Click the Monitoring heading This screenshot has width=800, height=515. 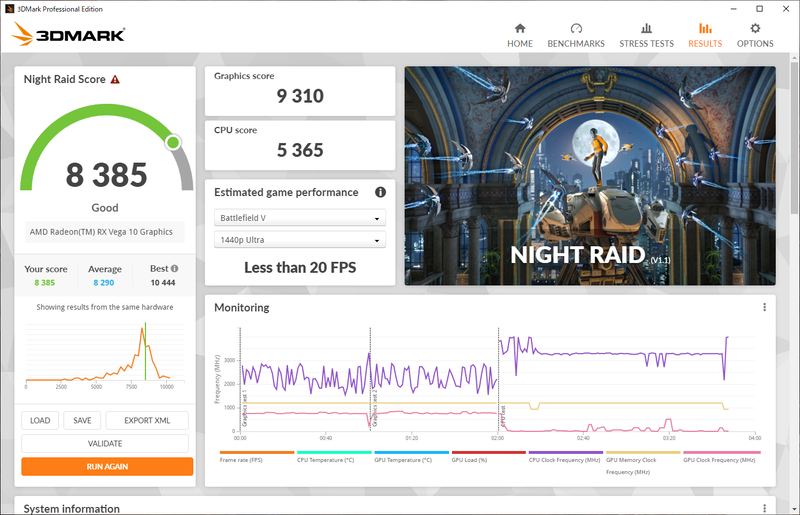[242, 307]
